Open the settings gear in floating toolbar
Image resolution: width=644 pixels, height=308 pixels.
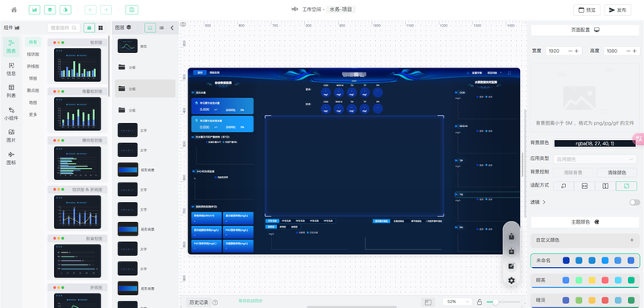[x=511, y=281]
